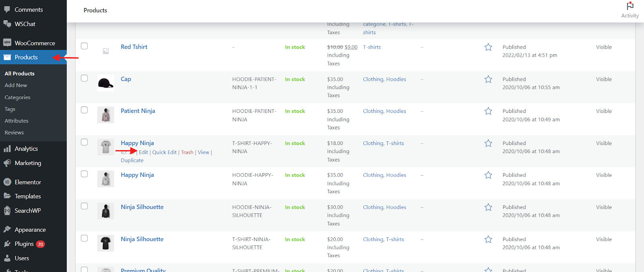Viewport: 644px width, 272px height.
Task: Select the Red Tshirt checkbox
Action: click(x=84, y=46)
